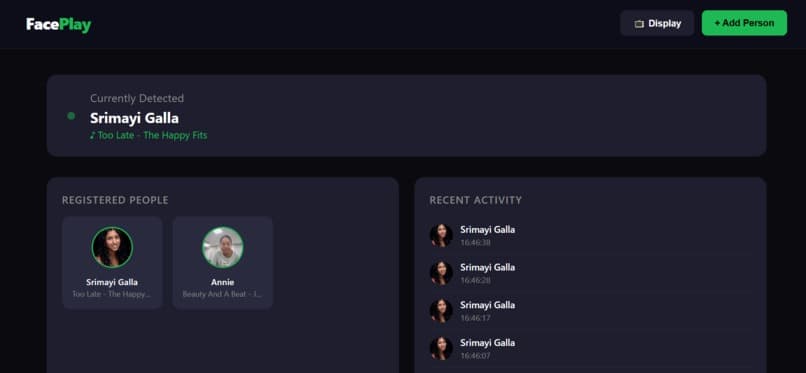Click the Too Late song under Srimayi's card
806x373 pixels.
(112, 295)
